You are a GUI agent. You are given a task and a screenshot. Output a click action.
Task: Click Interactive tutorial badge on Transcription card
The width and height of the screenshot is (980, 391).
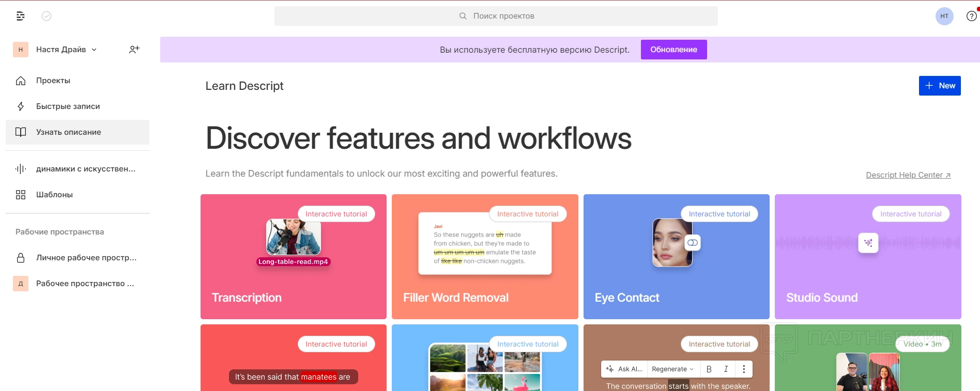point(336,214)
